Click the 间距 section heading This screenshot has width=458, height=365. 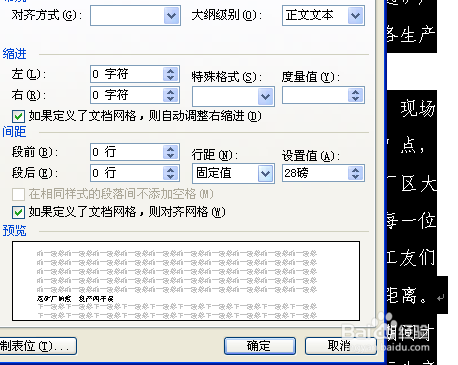(14, 132)
